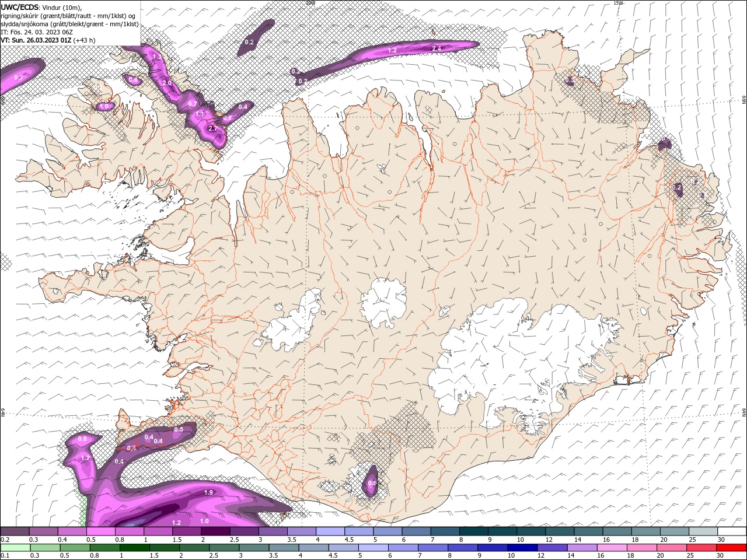Click the "2.7" snowfall value on the map
747x560 pixels.
pos(212,128)
